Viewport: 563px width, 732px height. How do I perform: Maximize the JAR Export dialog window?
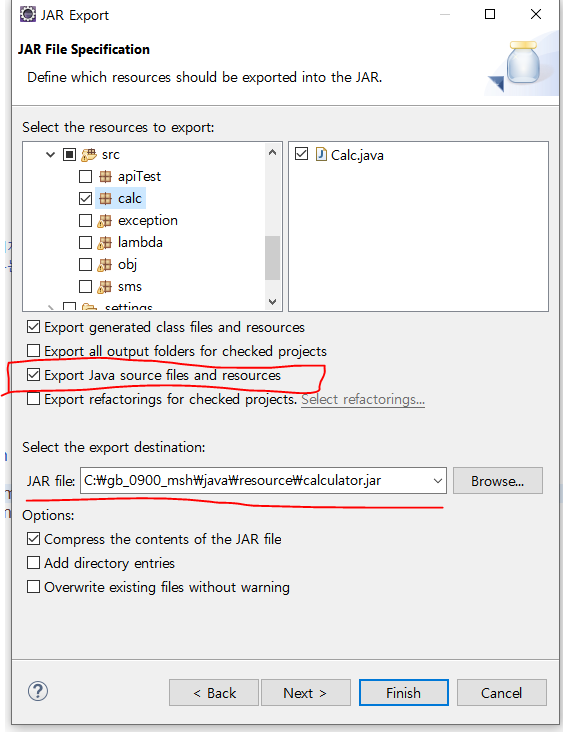[490, 14]
